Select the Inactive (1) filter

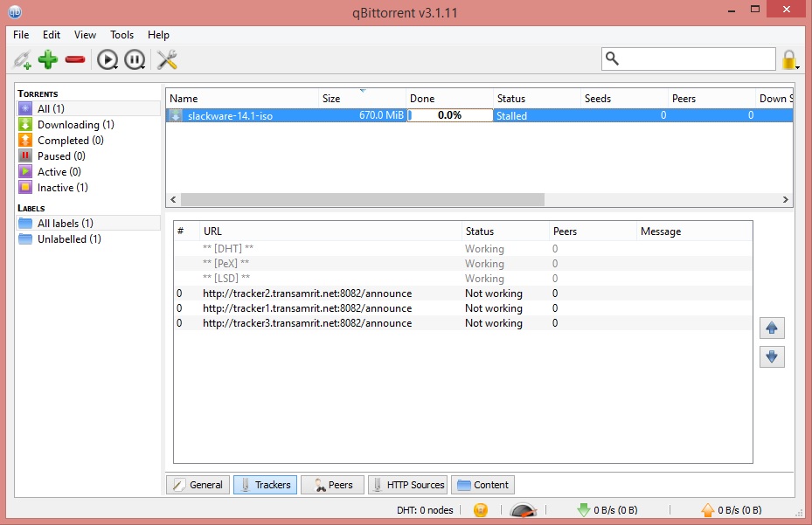[89, 188]
